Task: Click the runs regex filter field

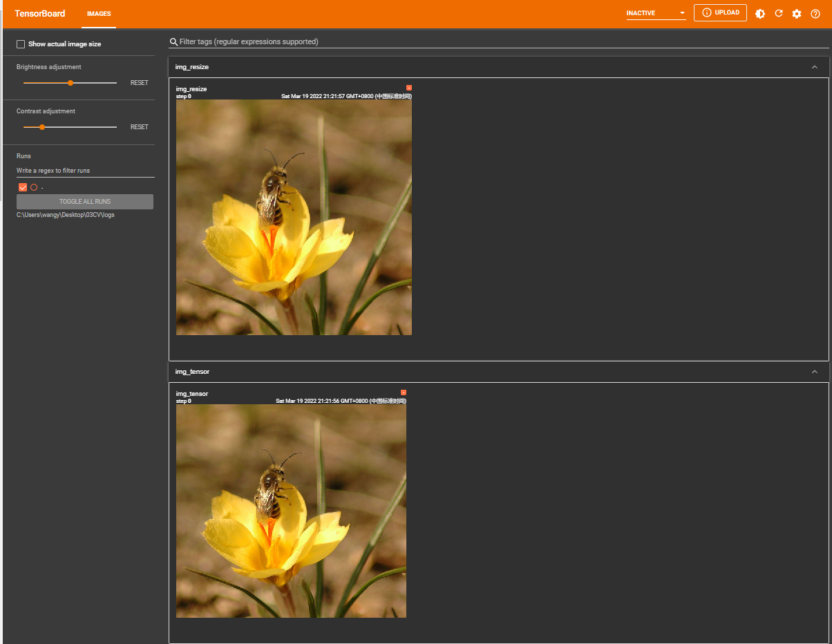Action: click(x=86, y=171)
